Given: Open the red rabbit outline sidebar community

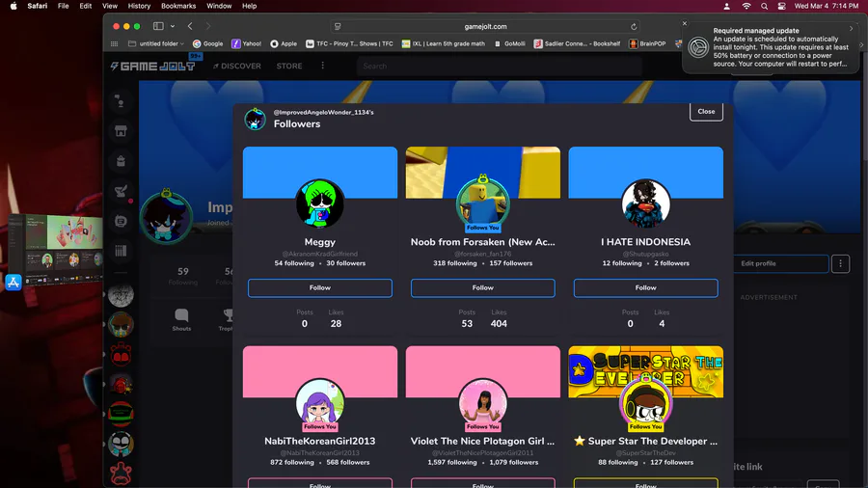Looking at the screenshot, I should pyautogui.click(x=121, y=474).
